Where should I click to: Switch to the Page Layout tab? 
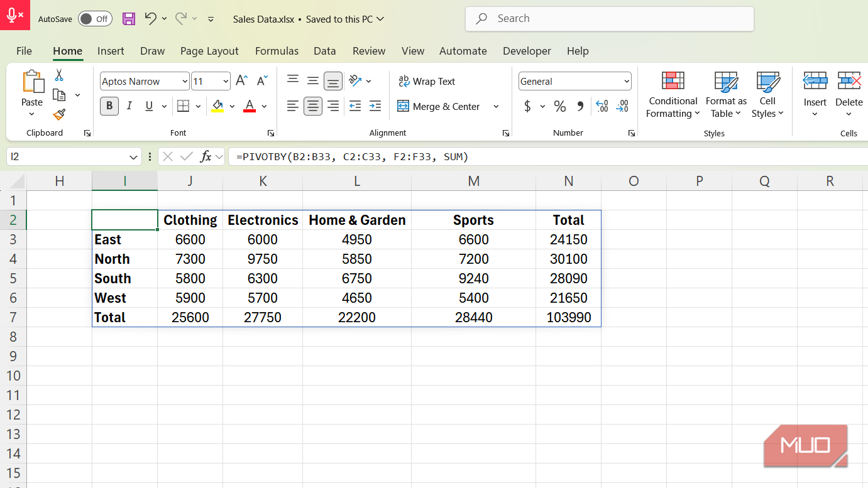[x=209, y=51]
